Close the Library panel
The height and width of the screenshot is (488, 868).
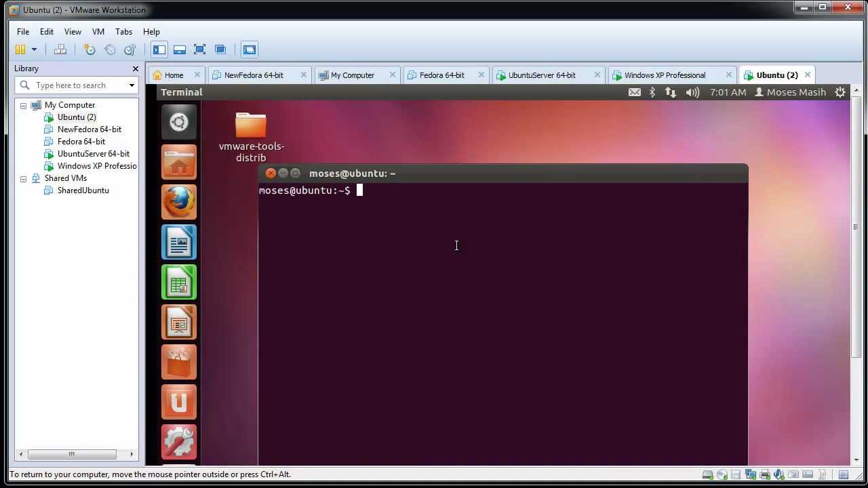click(135, 68)
